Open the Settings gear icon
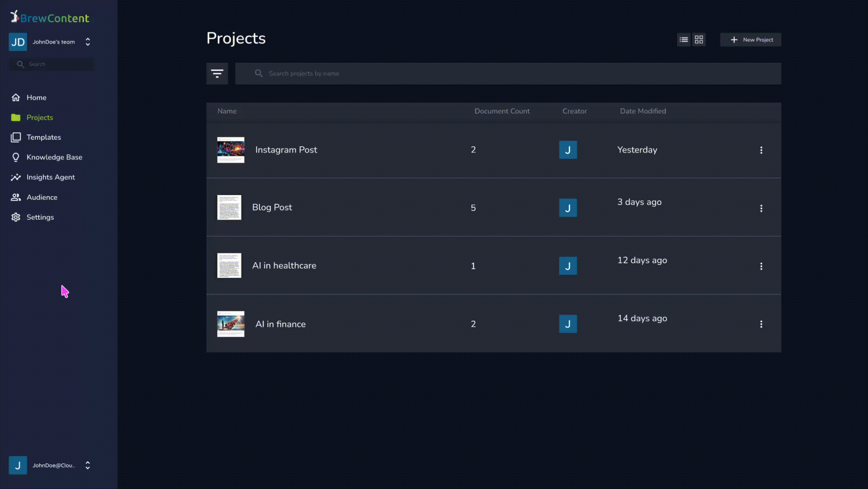The image size is (868, 489). pos(15,217)
